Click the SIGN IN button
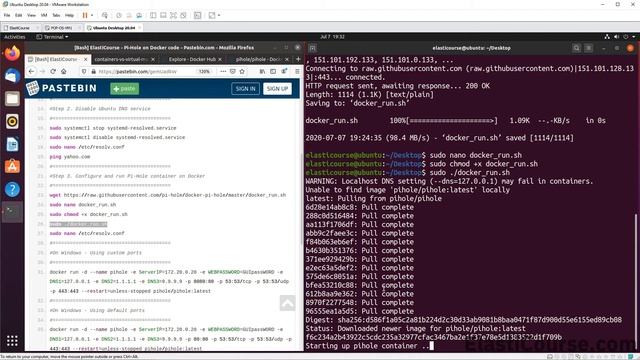Viewport: 640px width, 360px height. 245,89
